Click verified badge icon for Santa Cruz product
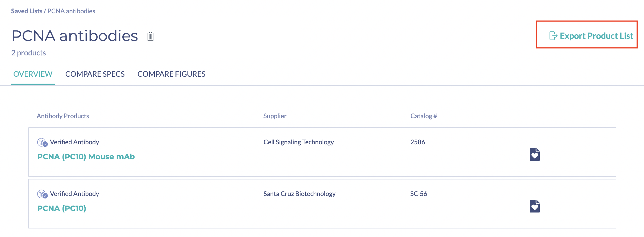 pos(42,194)
